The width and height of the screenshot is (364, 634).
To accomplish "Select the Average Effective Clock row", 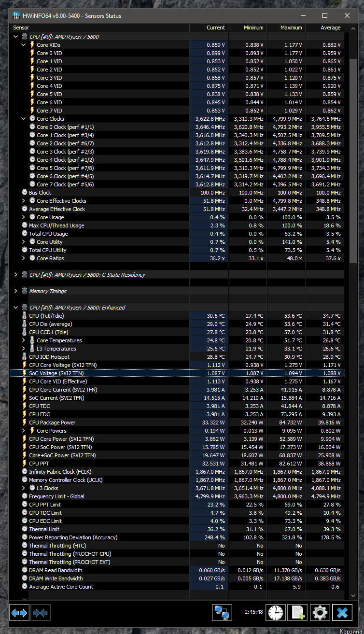I will click(177, 209).
